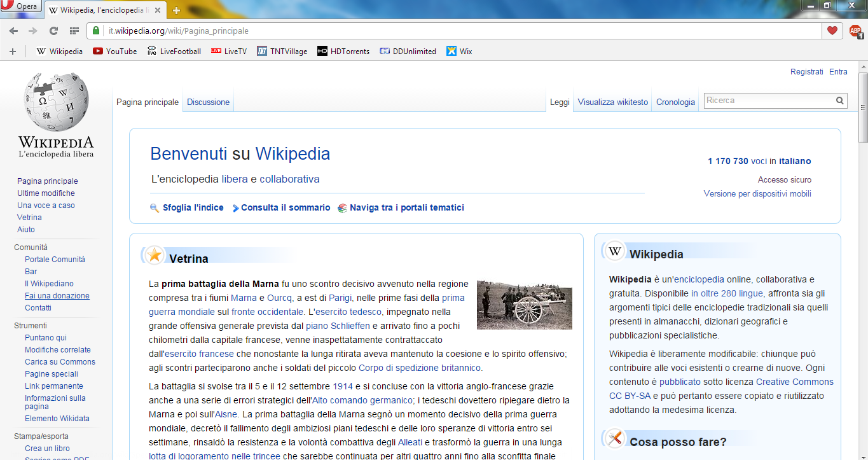Open the Fai una donazione link
This screenshot has height=460, width=868.
[x=57, y=296]
